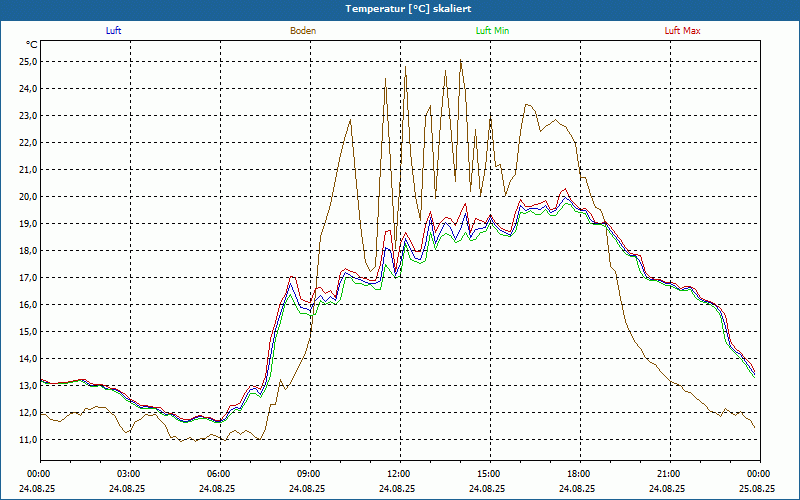This screenshot has width=800, height=500.
Task: Select the Luft Min legend label
Action: 493,30
